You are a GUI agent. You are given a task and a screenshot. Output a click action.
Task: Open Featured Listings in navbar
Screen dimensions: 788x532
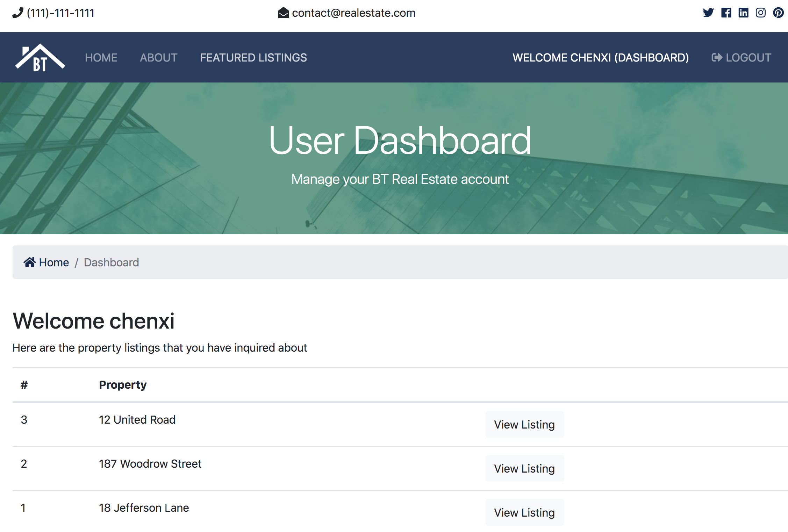click(253, 58)
